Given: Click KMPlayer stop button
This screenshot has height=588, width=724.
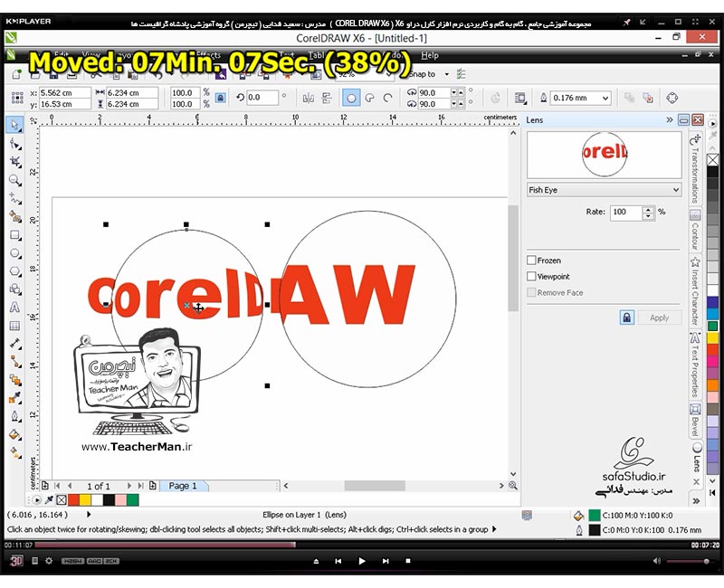Looking at the screenshot, I should pyautogui.click(x=408, y=561).
